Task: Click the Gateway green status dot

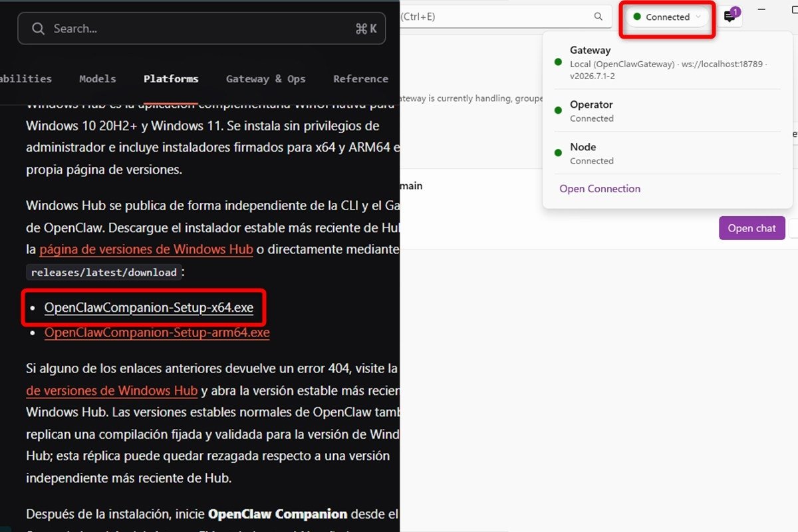Action: [558, 63]
